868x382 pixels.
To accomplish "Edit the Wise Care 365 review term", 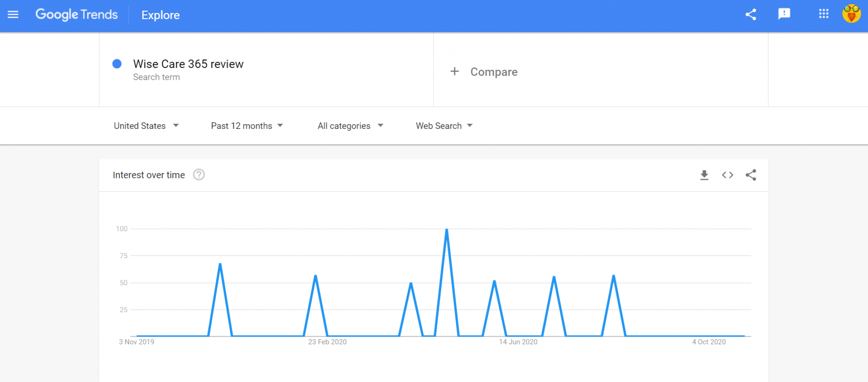I will click(188, 64).
